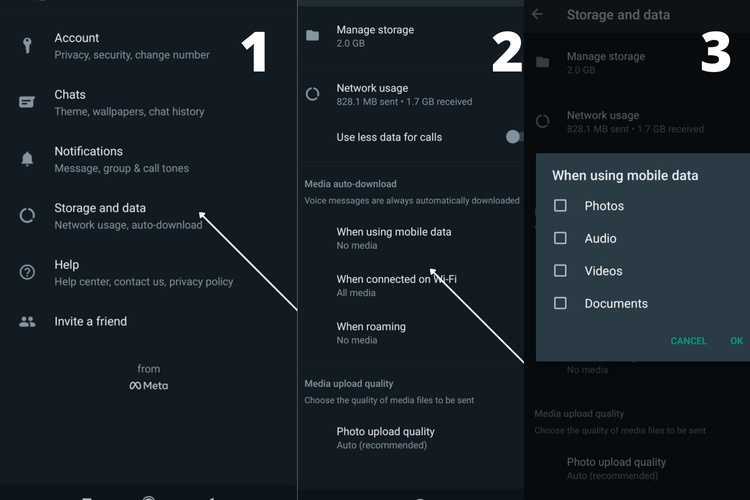Tap the back arrow beside Storage and data
The width and height of the screenshot is (750, 500).
(x=538, y=14)
